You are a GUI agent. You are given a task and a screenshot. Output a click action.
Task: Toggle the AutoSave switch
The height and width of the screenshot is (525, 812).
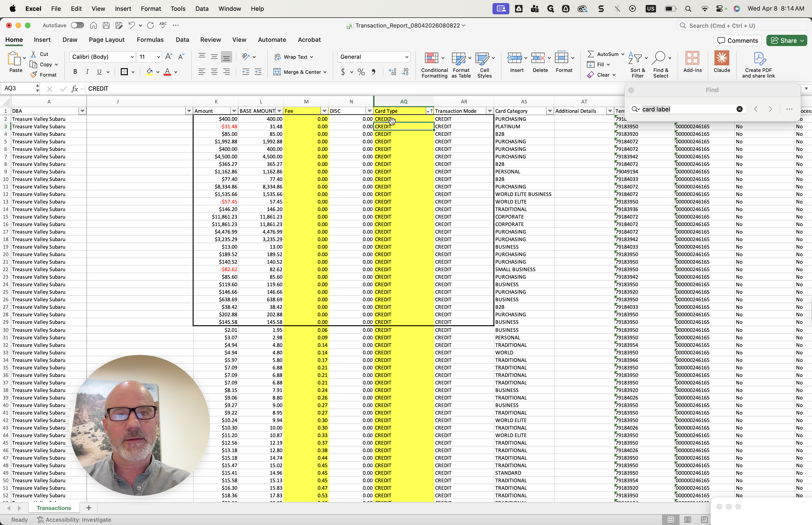[x=77, y=25]
